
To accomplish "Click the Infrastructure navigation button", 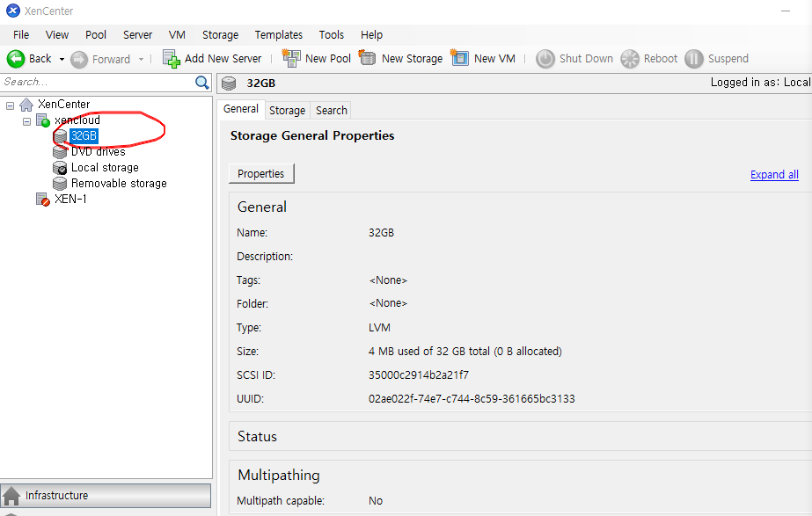I will tap(106, 496).
